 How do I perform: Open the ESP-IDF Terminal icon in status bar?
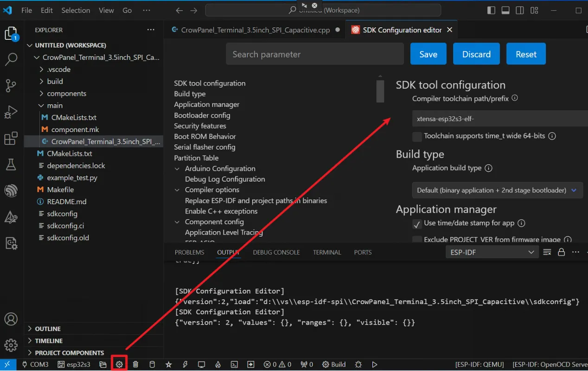[234, 365]
